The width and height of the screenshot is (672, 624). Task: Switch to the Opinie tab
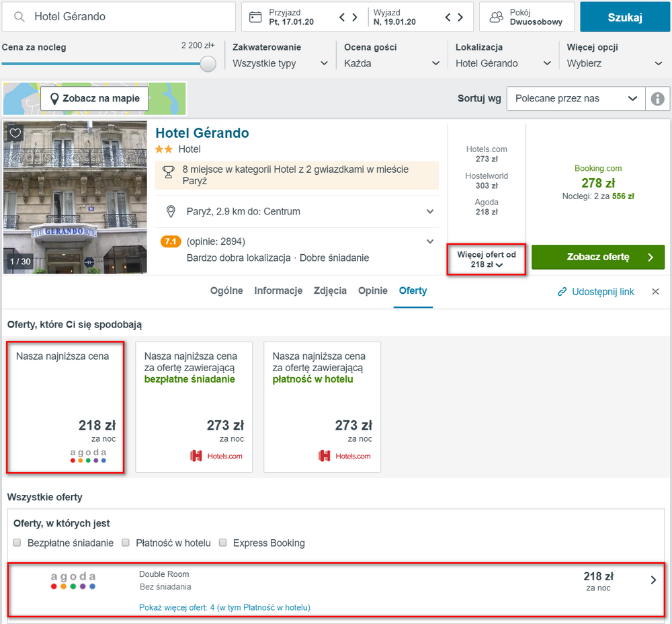coord(372,290)
